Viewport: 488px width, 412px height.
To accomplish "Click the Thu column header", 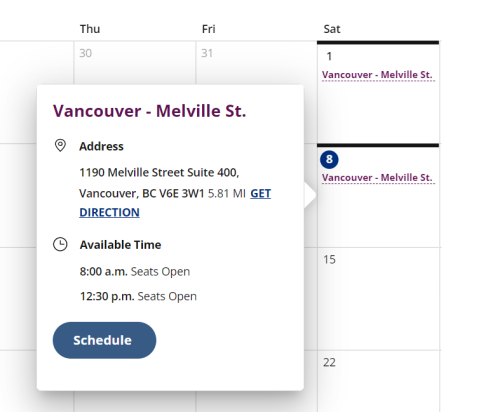I will click(x=90, y=29).
